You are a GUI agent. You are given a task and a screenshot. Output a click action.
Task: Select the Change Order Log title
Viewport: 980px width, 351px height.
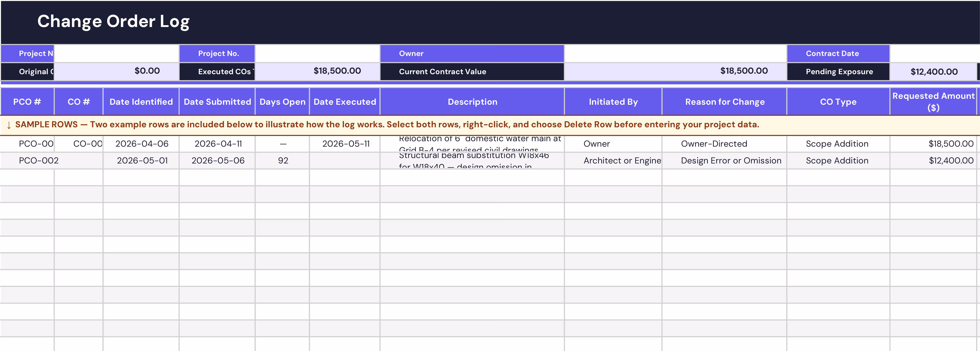pyautogui.click(x=113, y=21)
